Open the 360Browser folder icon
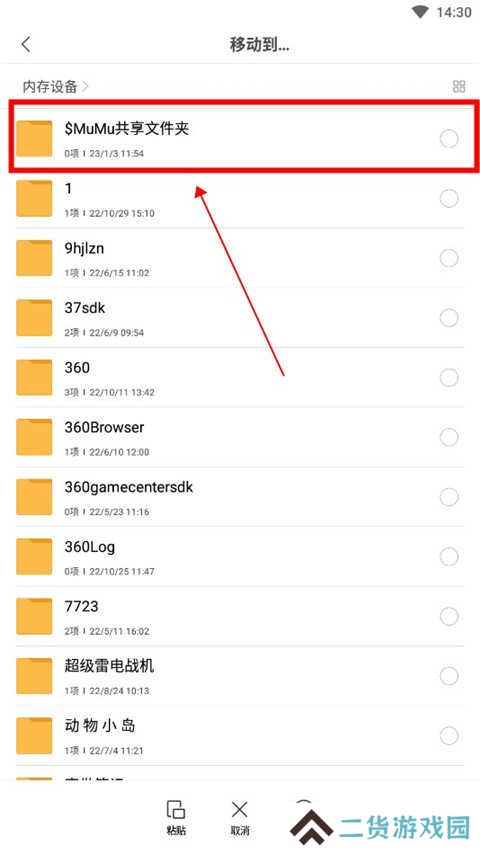480x853 pixels. [x=34, y=437]
